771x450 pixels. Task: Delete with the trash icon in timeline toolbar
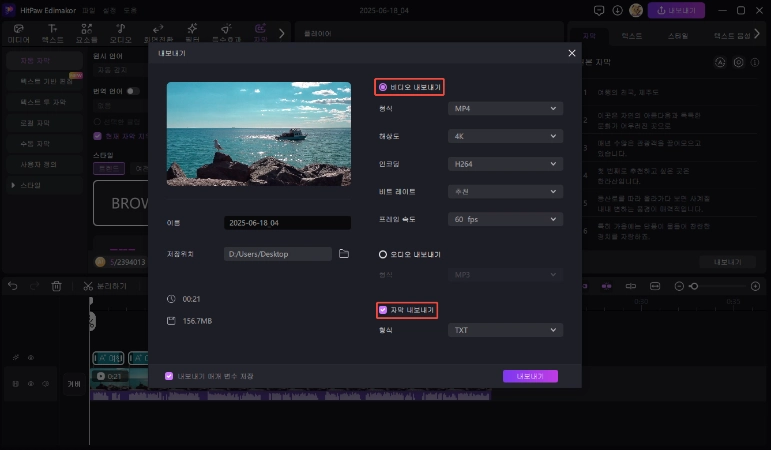click(x=57, y=286)
